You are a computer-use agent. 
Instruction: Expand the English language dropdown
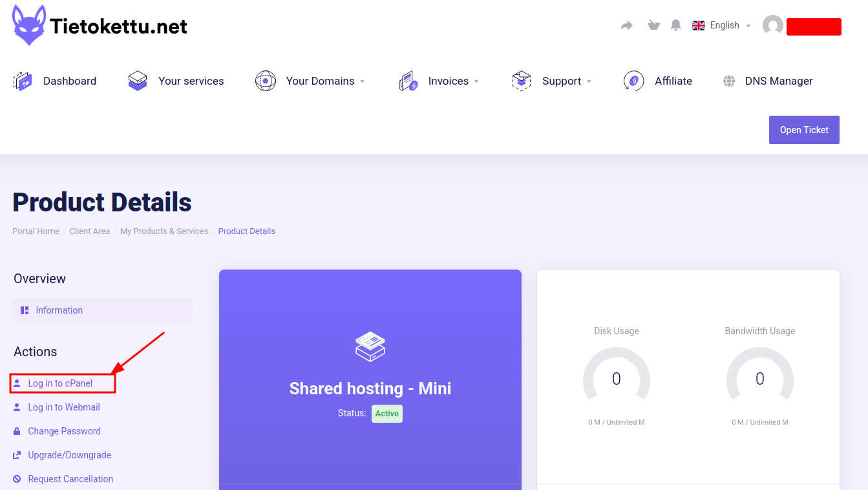click(721, 25)
